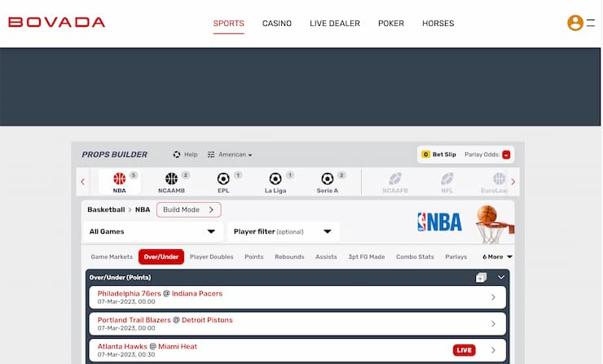Viewport: 603px width, 364px height.
Task: Go to the SPORTS navigation tab
Action: (x=229, y=24)
